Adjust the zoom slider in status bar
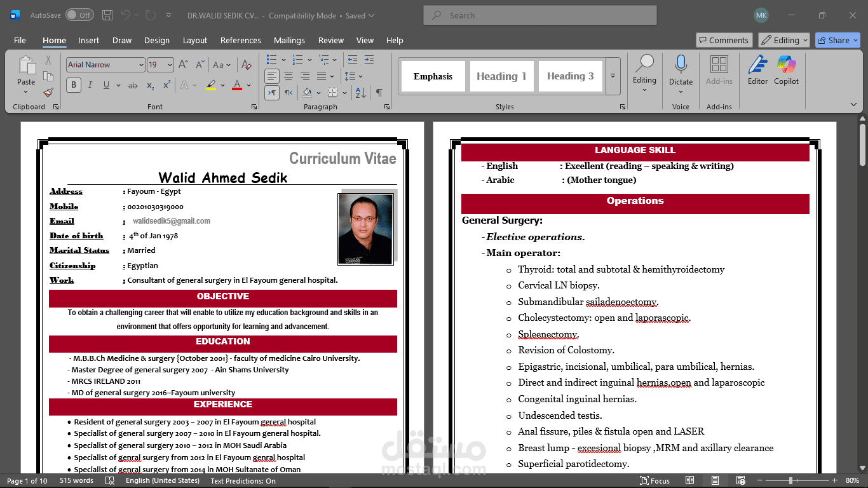 tap(790, 480)
